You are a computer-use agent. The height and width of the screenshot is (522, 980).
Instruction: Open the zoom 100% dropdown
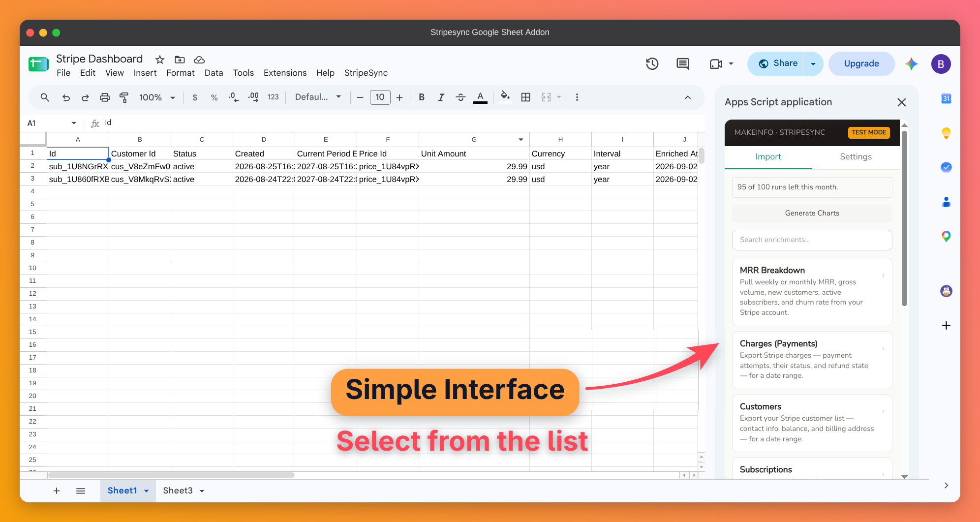pyautogui.click(x=157, y=97)
